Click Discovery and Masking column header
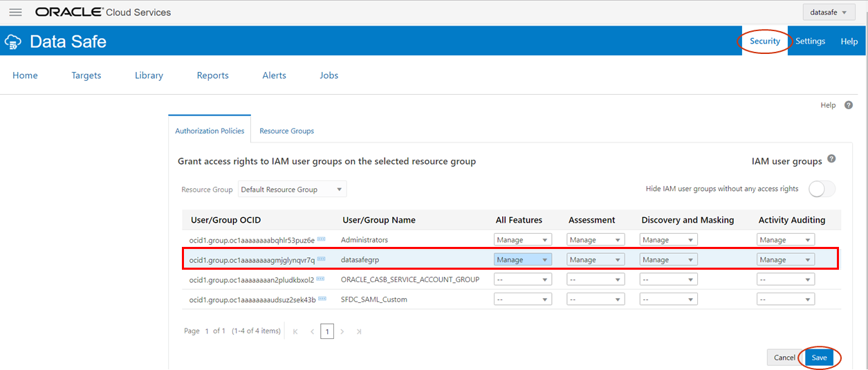The image size is (868, 370). [x=687, y=220]
